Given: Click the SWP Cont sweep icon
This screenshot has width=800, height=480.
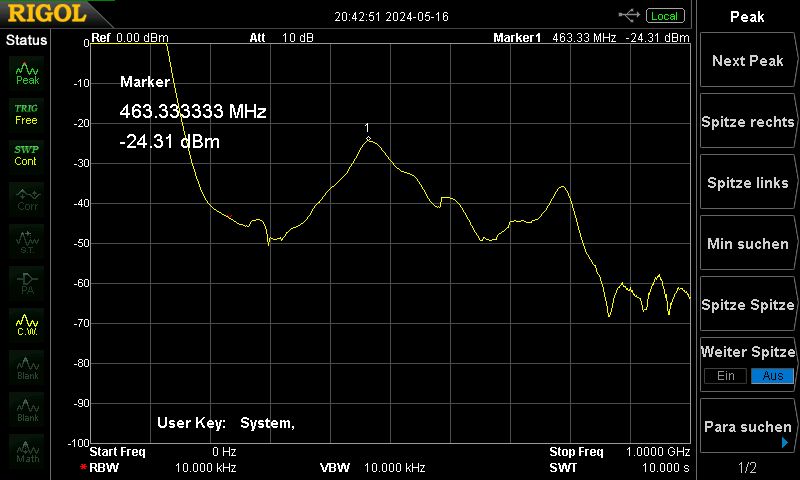Looking at the screenshot, I should point(27,156).
